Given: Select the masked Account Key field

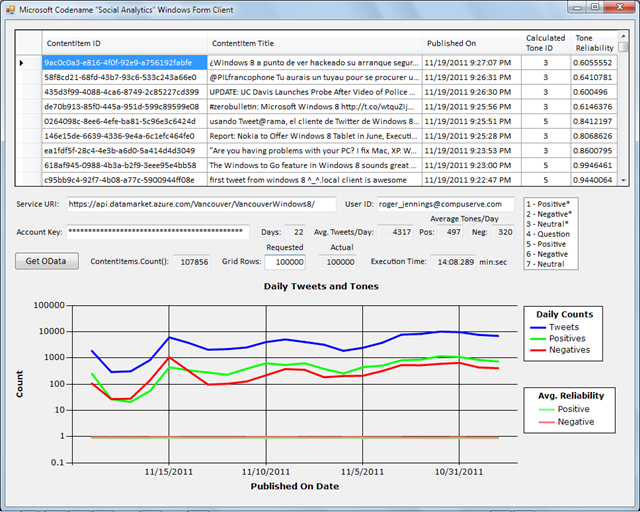Looking at the screenshot, I should [x=157, y=232].
